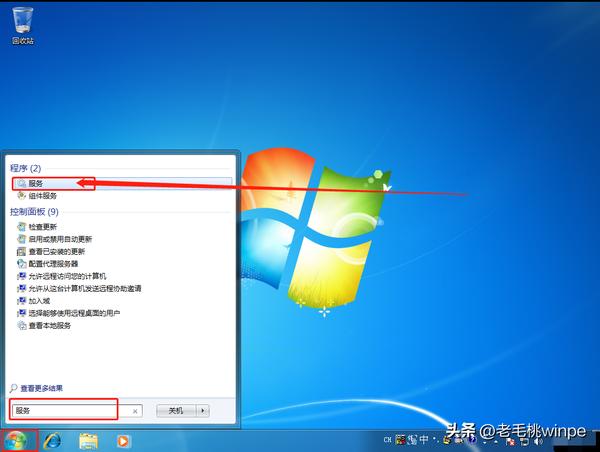
Task: Select the 加入域 result
Action: click(34, 301)
